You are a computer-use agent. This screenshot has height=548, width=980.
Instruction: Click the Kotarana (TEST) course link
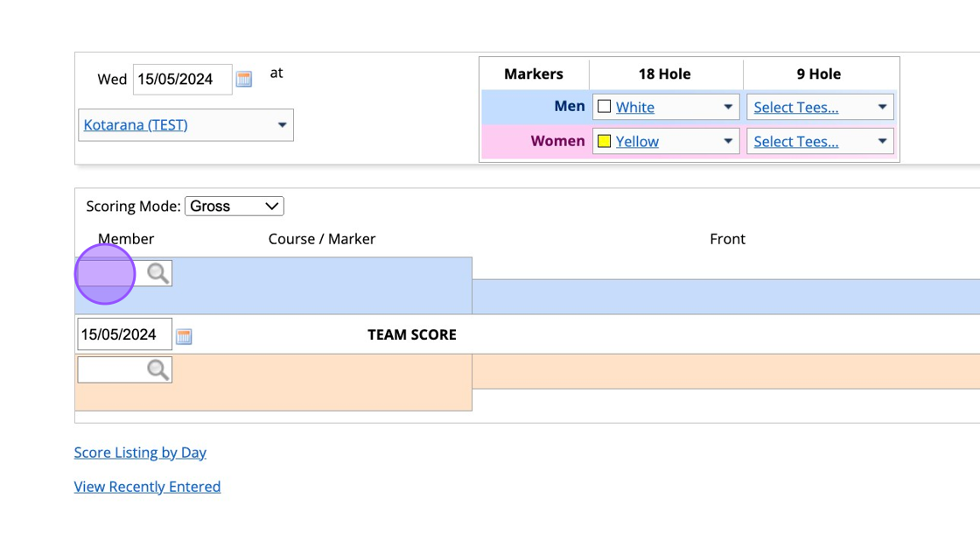(136, 125)
